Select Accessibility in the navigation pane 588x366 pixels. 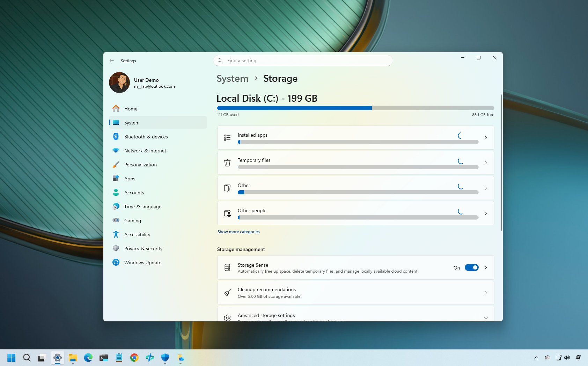pos(137,235)
